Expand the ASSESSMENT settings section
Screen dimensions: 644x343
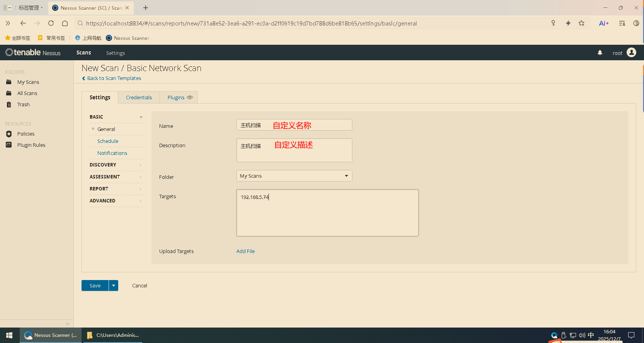click(x=116, y=177)
